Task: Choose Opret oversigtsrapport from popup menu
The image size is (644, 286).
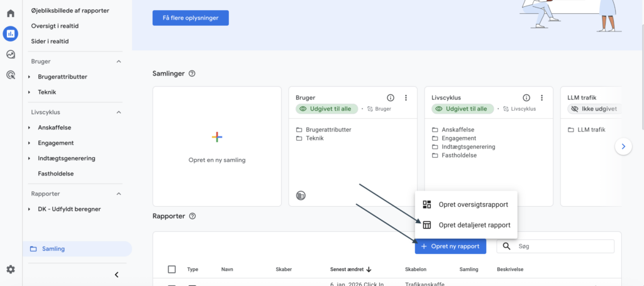Action: [x=473, y=204]
